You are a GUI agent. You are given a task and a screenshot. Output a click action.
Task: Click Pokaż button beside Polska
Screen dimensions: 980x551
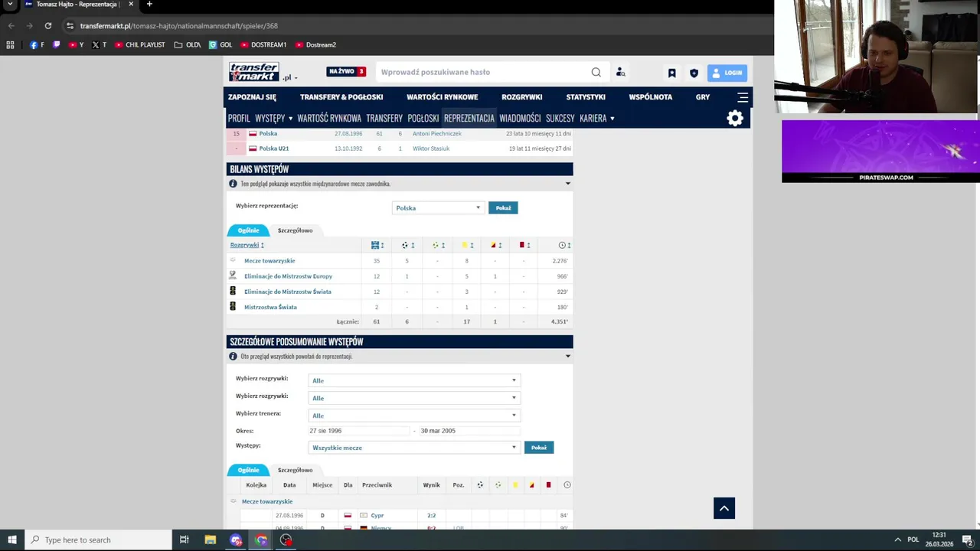coord(503,207)
